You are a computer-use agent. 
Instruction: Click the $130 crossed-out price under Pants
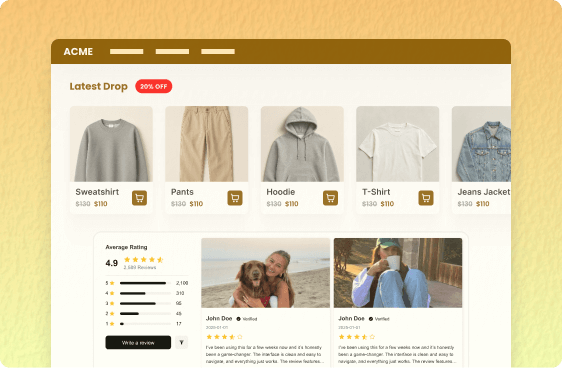click(x=178, y=204)
